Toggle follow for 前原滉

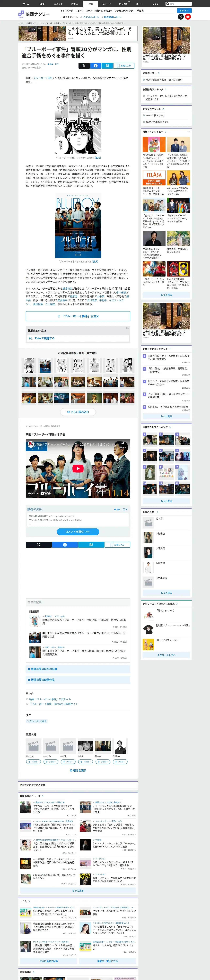coord(68,762)
